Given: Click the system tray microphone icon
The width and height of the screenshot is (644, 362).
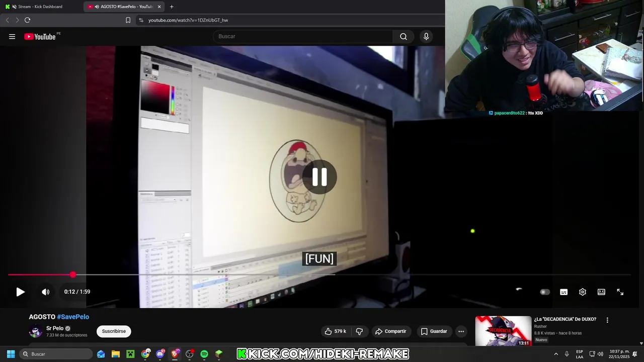Looking at the screenshot, I should (567, 354).
